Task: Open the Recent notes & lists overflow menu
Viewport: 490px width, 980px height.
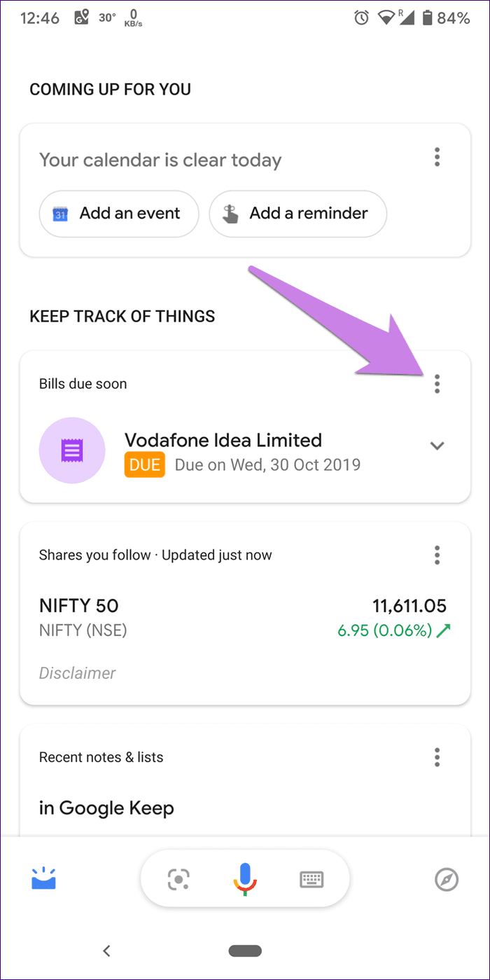Action: pyautogui.click(x=437, y=757)
